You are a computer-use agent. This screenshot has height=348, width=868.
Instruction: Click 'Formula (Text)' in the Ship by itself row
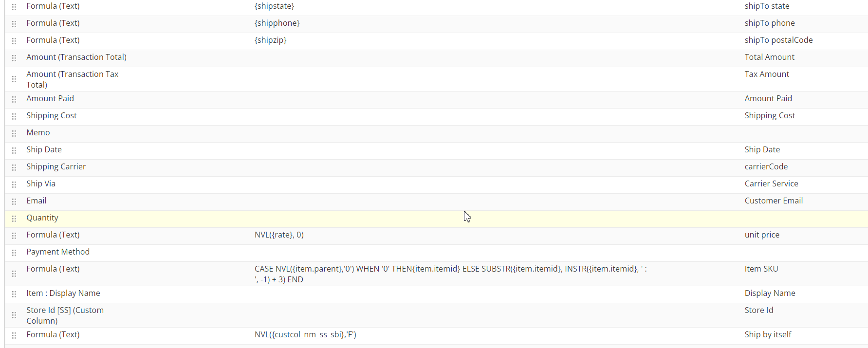click(x=53, y=335)
